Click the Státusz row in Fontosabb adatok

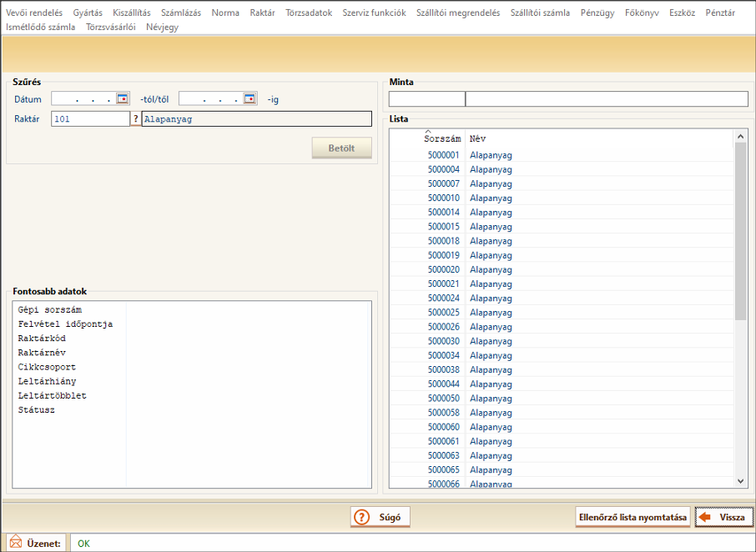[x=192, y=410]
